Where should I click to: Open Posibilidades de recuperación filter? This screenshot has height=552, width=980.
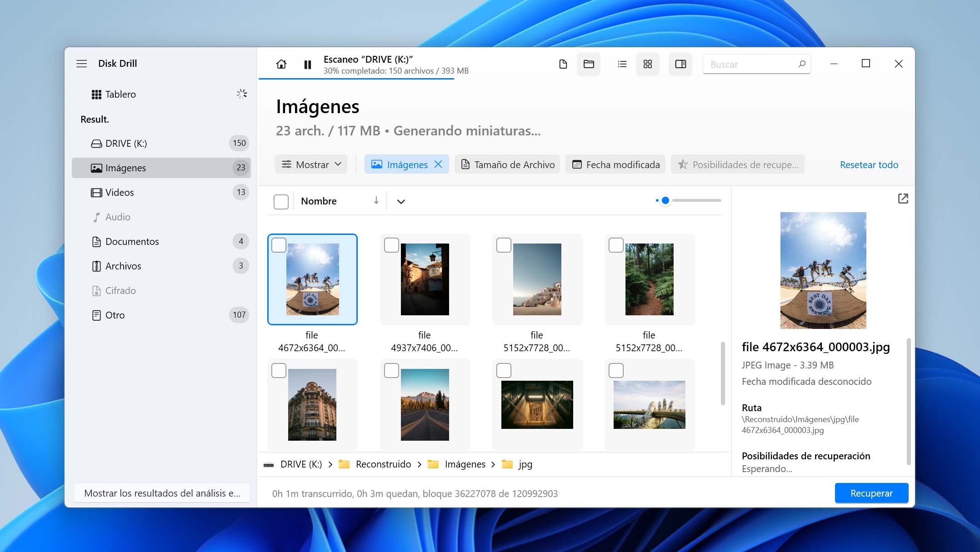(x=738, y=164)
